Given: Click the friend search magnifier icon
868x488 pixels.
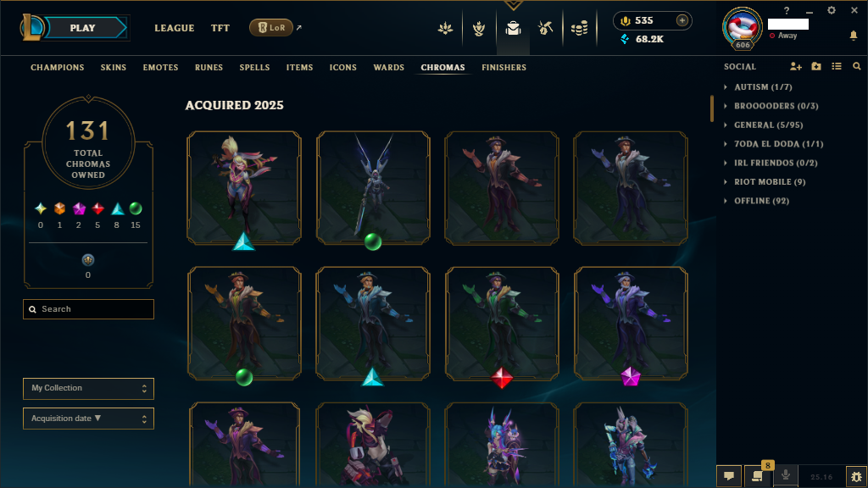Looking at the screenshot, I should (857, 66).
